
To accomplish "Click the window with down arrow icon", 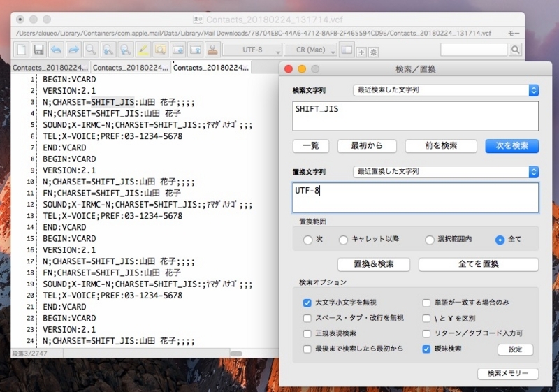I will tap(178, 50).
